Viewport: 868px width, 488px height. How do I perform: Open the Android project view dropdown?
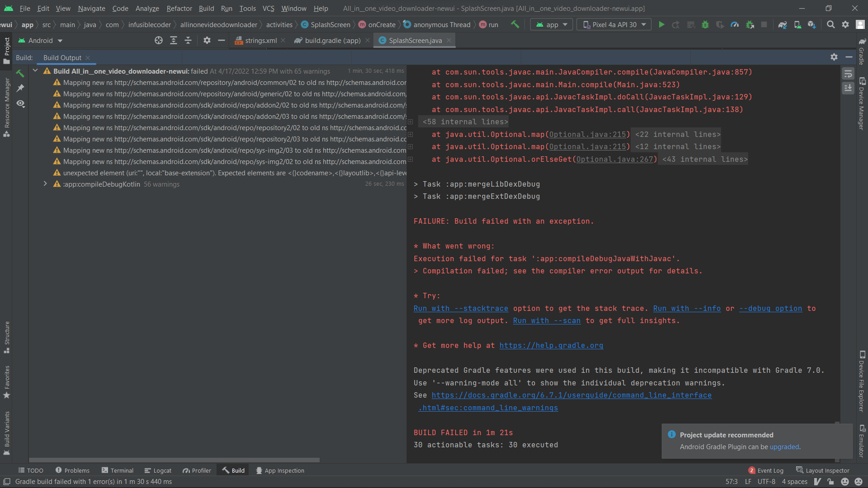pyautogui.click(x=40, y=40)
